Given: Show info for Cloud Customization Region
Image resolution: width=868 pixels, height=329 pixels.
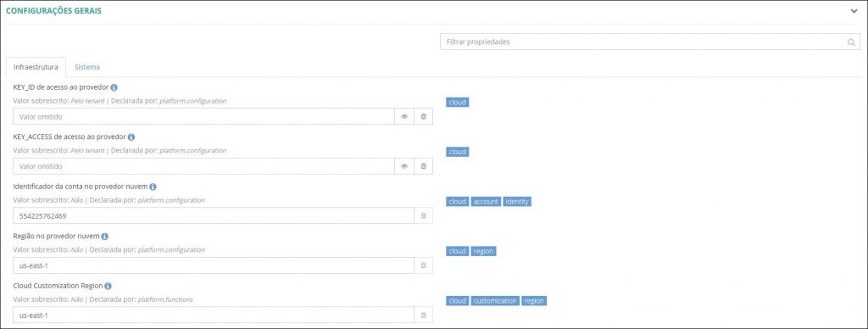Looking at the screenshot, I should pos(108,286).
